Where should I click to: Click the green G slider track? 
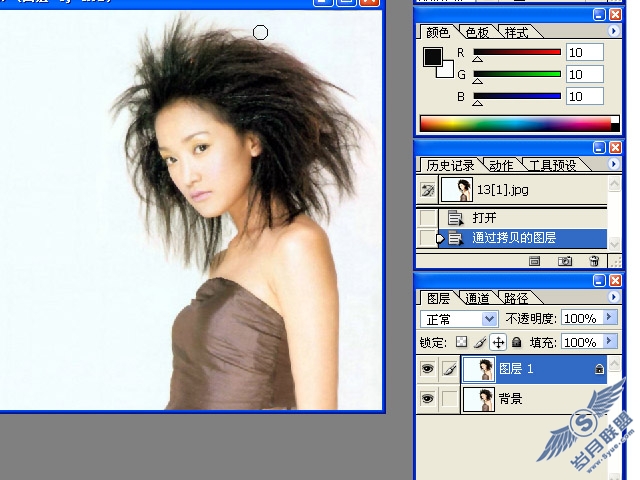[x=517, y=74]
